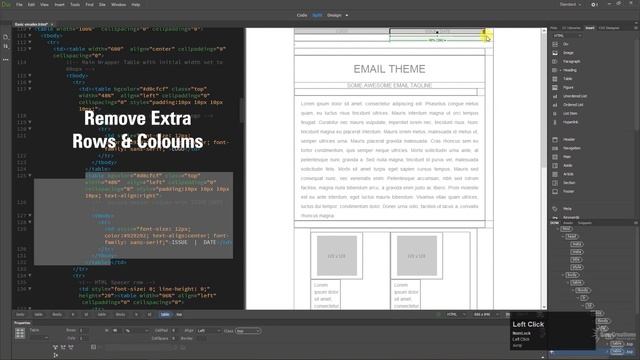Click the Rows field in Properties
640x360 pixels.
point(83,331)
